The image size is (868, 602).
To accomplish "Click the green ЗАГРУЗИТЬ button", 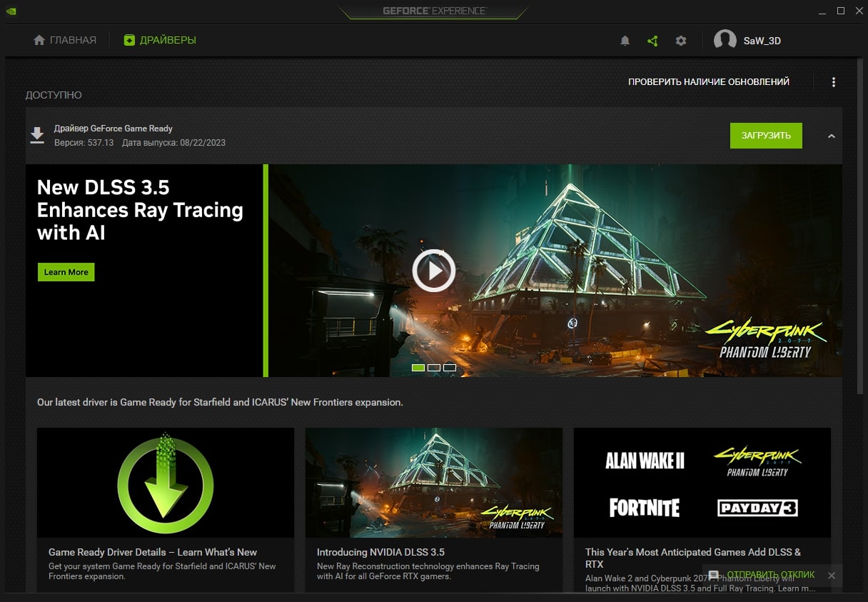I will (766, 136).
